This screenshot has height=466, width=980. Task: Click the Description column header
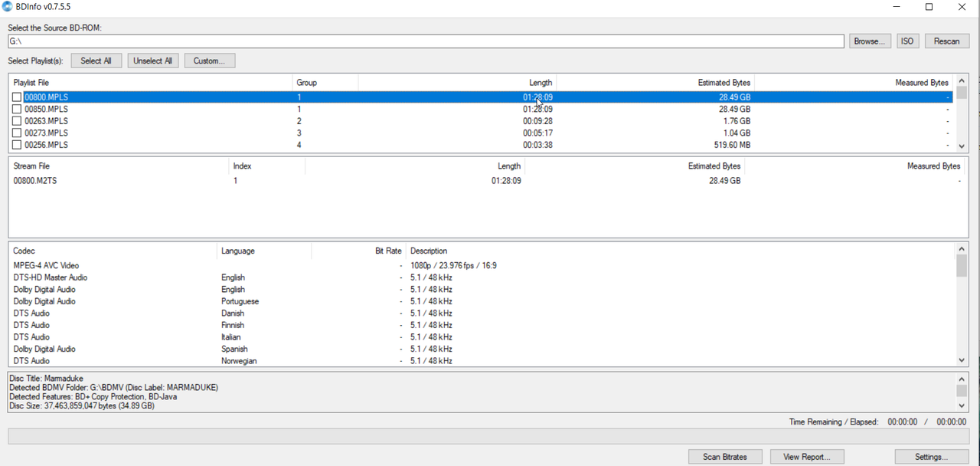(681, 251)
